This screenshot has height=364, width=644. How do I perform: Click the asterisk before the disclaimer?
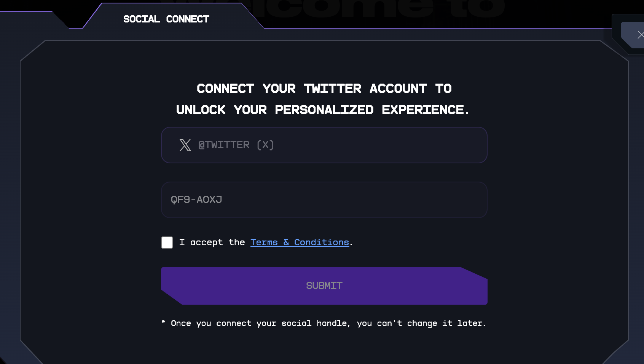pyautogui.click(x=163, y=322)
